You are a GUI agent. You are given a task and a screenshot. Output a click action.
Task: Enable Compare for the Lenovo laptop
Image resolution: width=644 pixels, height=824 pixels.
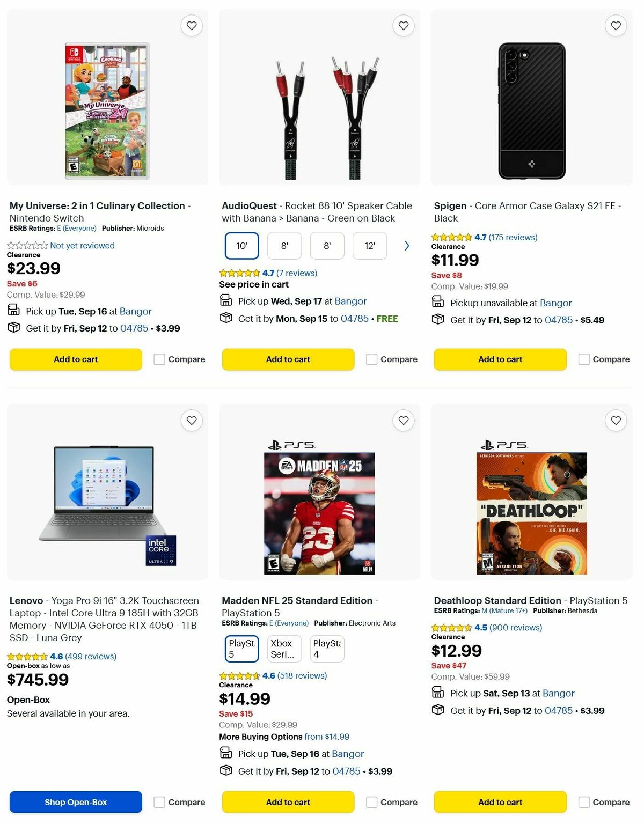(x=159, y=802)
